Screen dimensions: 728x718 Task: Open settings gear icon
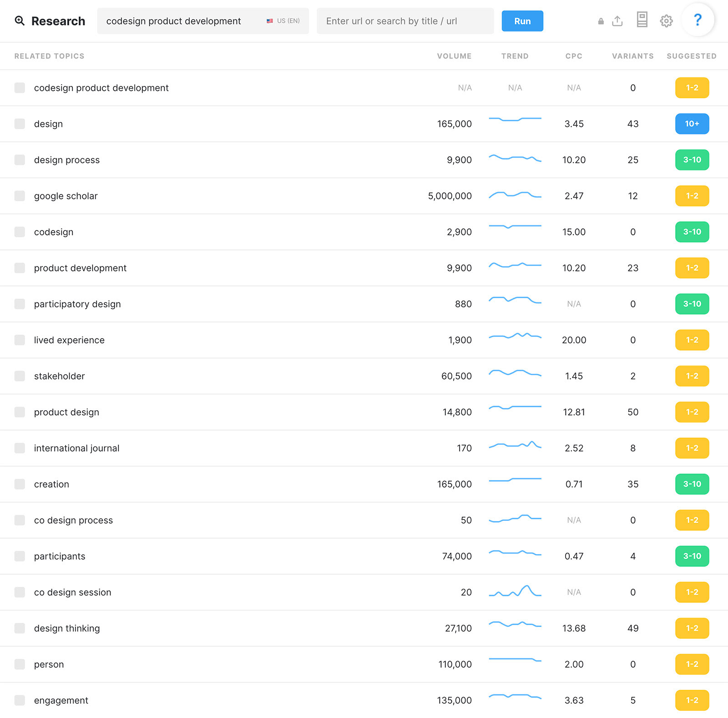pyautogui.click(x=666, y=21)
